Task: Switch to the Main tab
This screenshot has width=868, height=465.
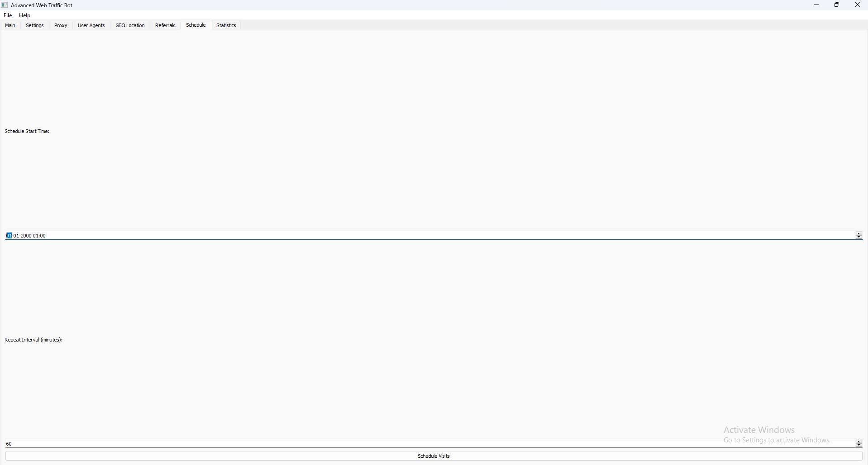Action: (10, 26)
